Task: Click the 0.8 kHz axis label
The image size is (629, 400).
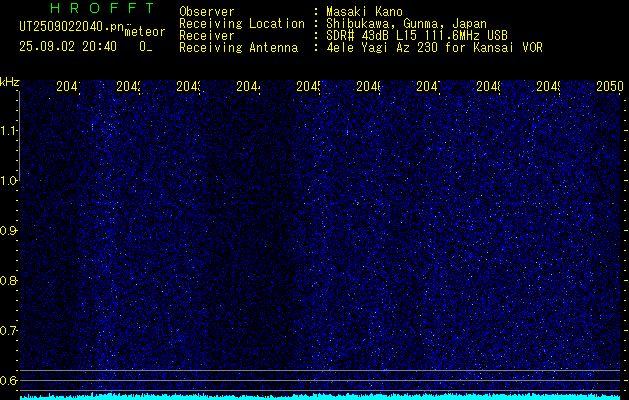Action: pos(8,280)
